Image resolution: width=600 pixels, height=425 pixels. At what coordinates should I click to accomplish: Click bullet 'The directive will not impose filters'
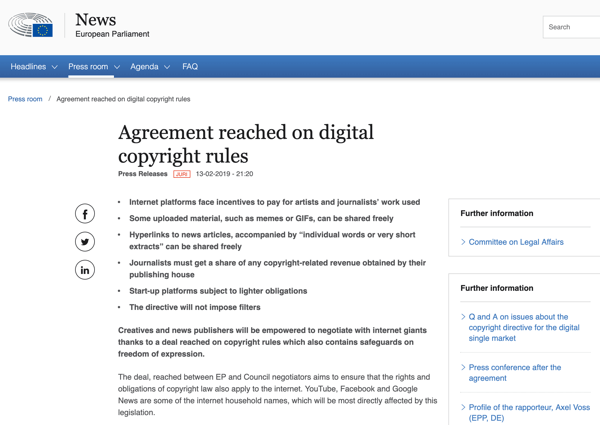[x=195, y=307]
